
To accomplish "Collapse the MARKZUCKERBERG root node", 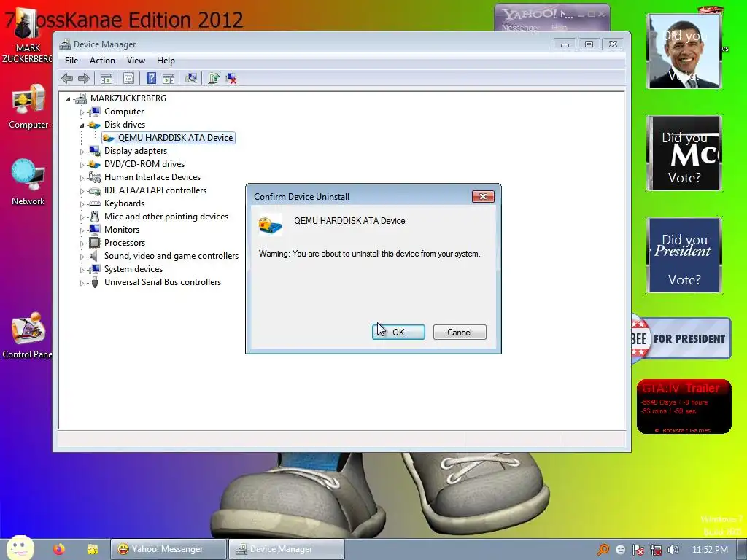I will 68,99.
